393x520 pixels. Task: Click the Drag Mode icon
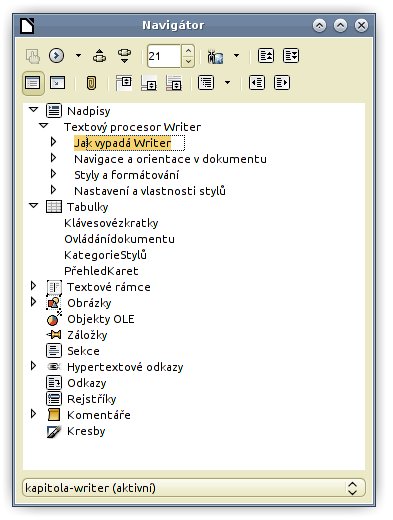tap(215, 56)
